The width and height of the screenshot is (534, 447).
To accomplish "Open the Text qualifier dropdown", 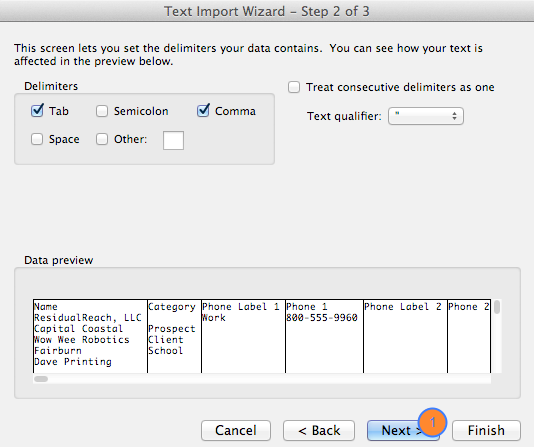I will coord(426,116).
